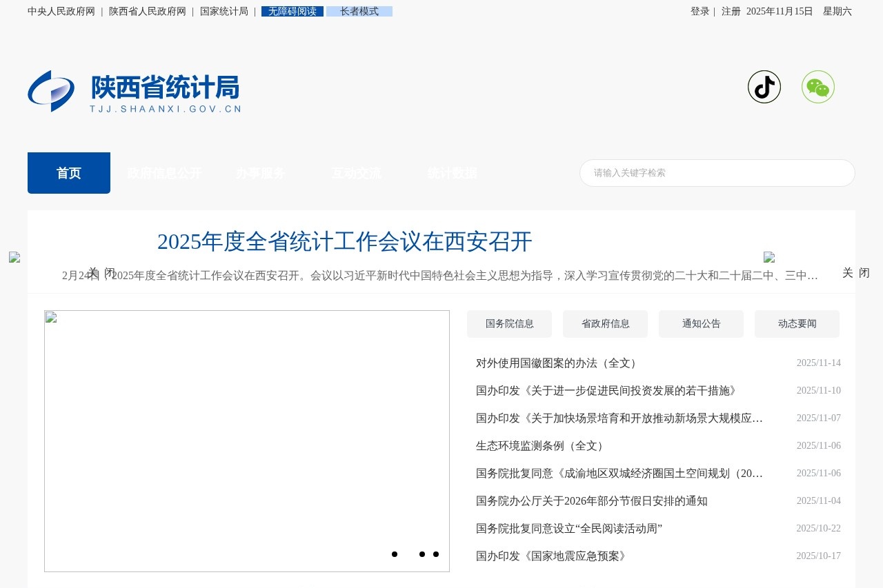This screenshot has height=588, width=883.
Task: Select the 统计数据 menu item
Action: click(x=452, y=173)
